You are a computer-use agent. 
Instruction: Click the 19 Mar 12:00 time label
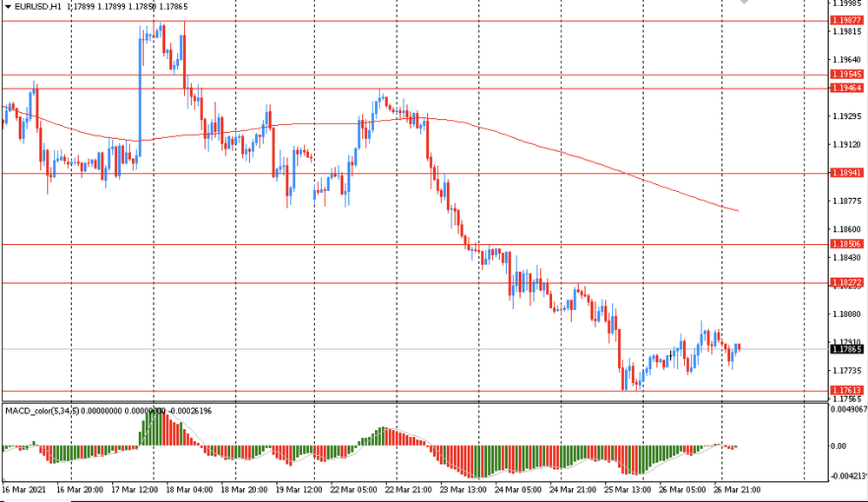tap(299, 490)
